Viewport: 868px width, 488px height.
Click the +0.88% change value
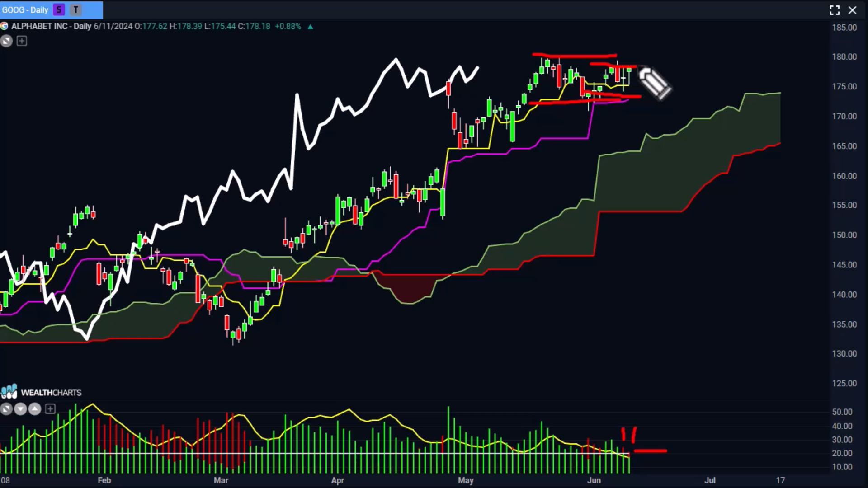tap(288, 26)
